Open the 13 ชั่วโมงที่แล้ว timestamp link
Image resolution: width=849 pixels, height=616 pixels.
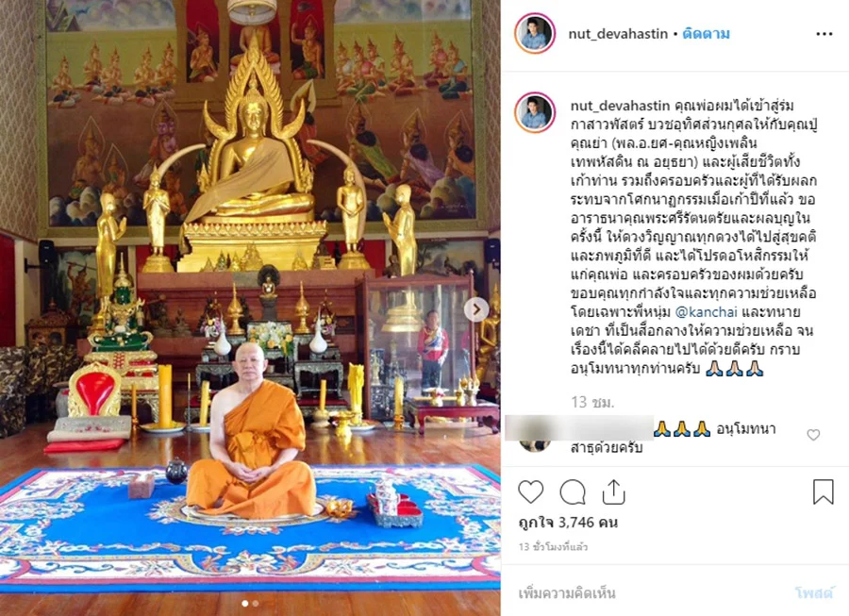tap(553, 547)
